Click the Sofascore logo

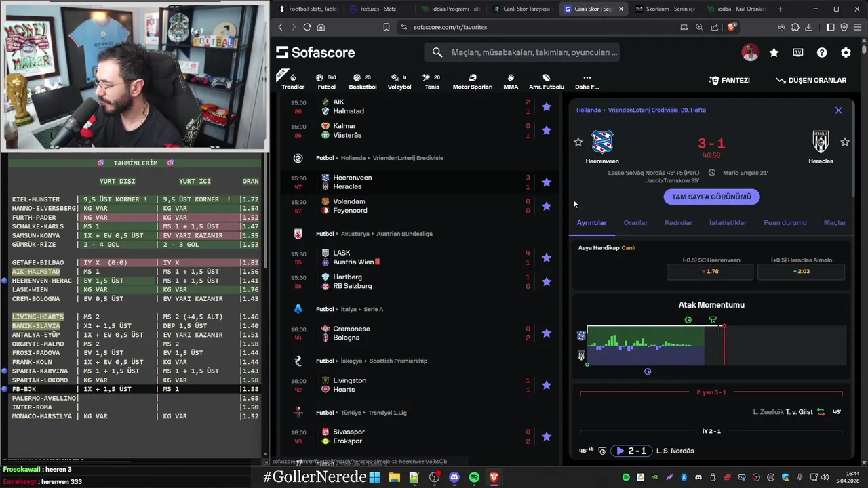click(315, 52)
